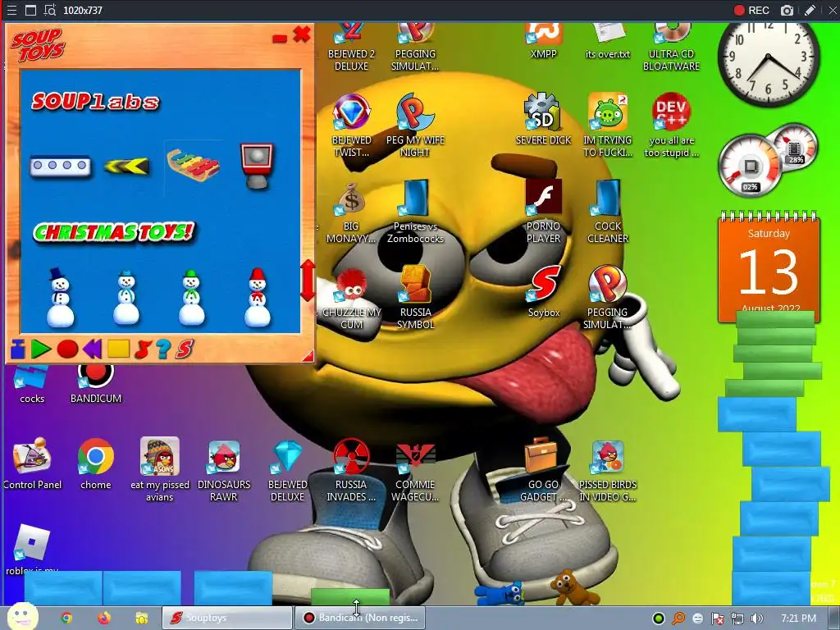Viewport: 840px width, 630px height.
Task: Click the pencil draw icon in recorder bar
Action: [810, 10]
